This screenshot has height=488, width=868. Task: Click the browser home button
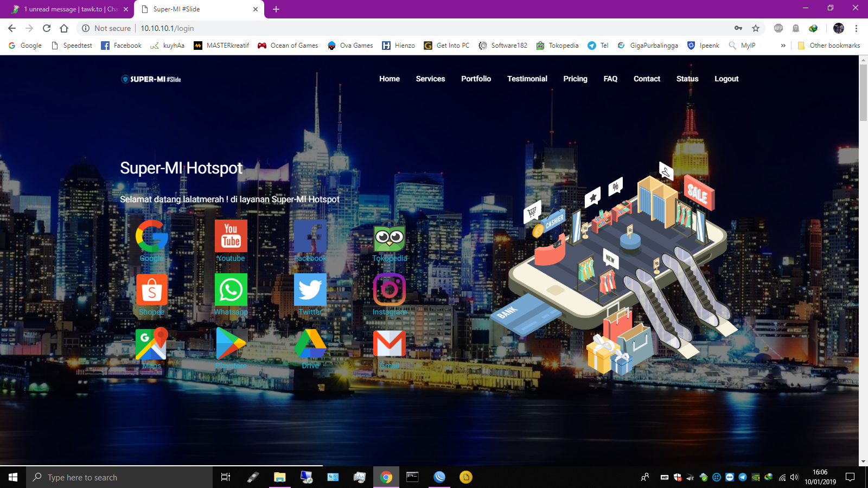64,28
